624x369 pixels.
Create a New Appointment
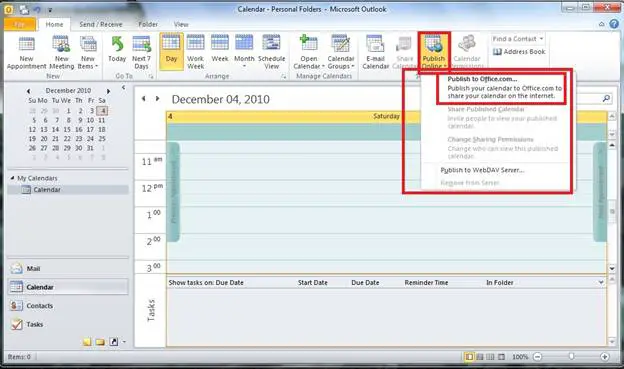26,52
